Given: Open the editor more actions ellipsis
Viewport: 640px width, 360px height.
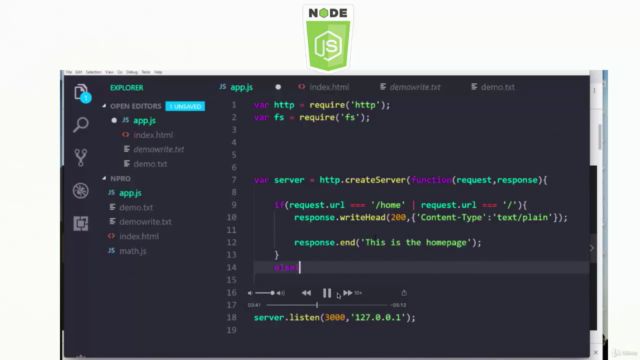Looking at the screenshot, I should click(594, 90).
